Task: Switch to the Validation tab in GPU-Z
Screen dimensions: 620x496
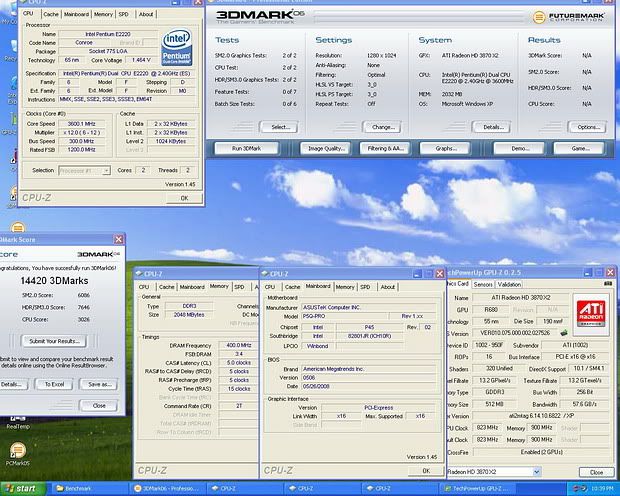Action: coord(509,284)
